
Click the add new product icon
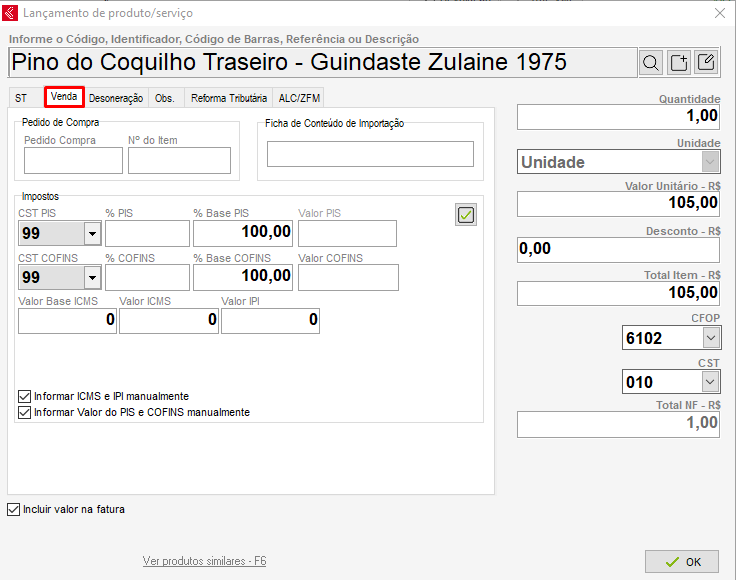[679, 62]
